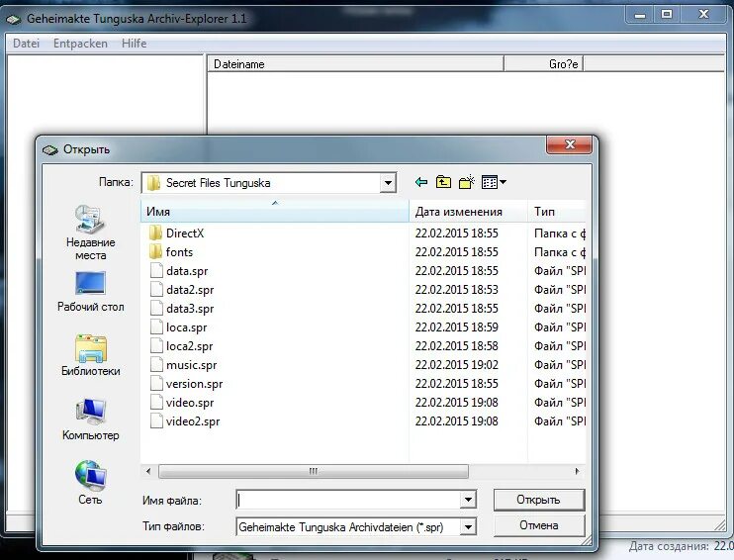Click the Папка с ф type of DirectX row
This screenshot has width=734, height=560.
coord(560,233)
